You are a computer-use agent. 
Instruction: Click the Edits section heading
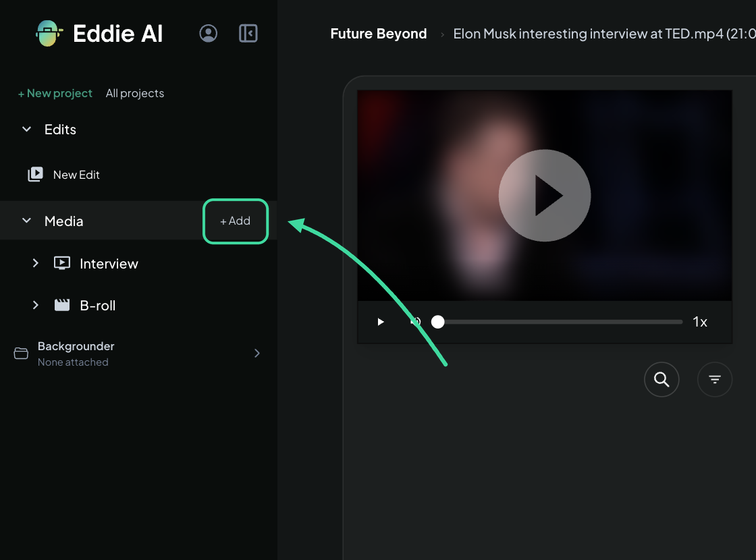tap(60, 129)
